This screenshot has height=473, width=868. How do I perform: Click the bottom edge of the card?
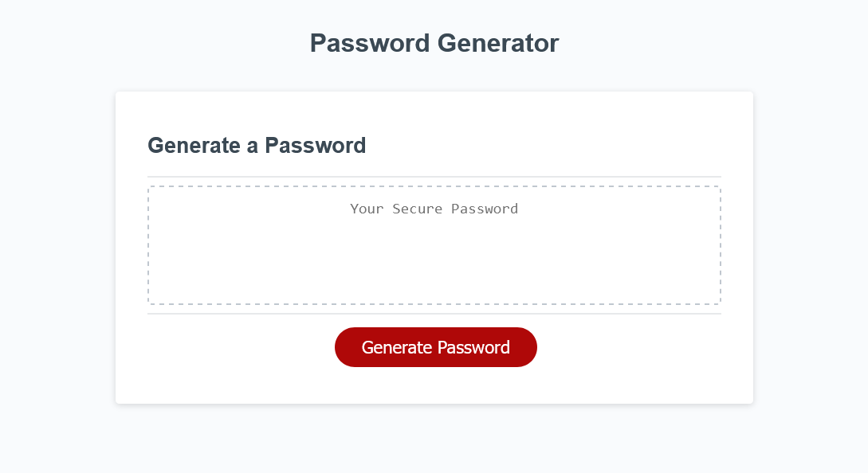[x=434, y=402]
